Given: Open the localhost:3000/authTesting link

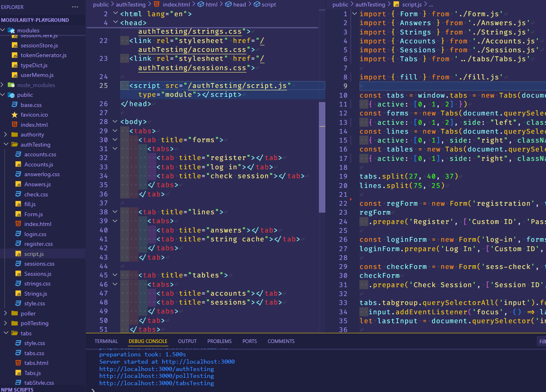Looking at the screenshot, I should pos(157,369).
